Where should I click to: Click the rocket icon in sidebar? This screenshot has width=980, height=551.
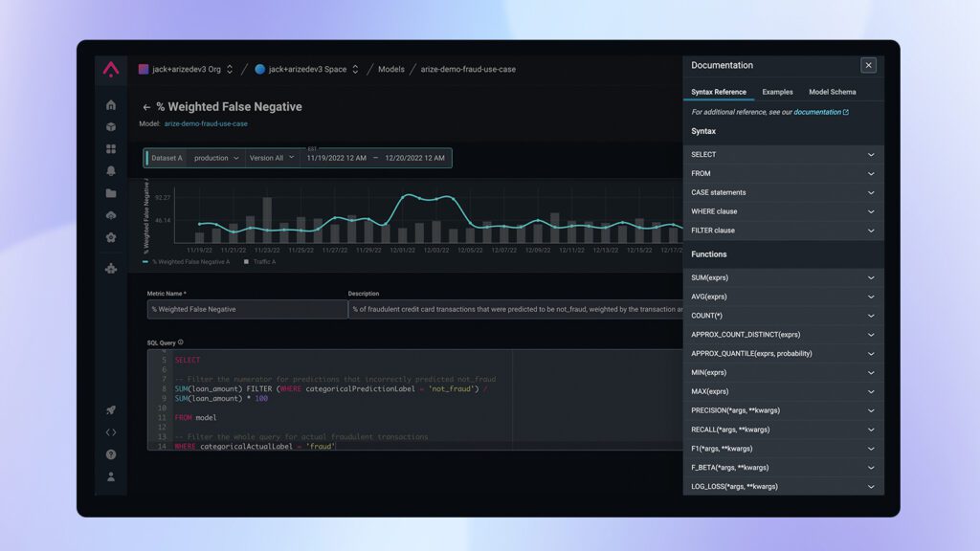pyautogui.click(x=111, y=410)
